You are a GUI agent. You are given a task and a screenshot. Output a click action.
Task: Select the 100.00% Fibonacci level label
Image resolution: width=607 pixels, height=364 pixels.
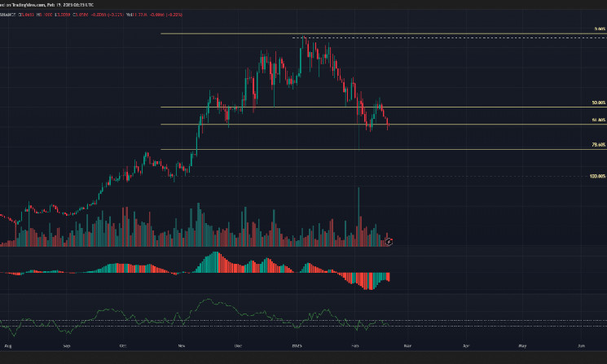(x=597, y=177)
